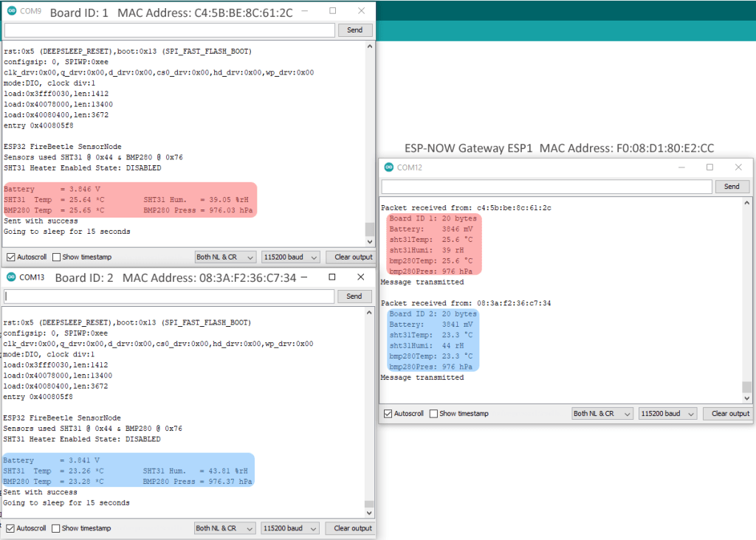Maximize the COM12 serial monitor window
Viewport: 756px width, 540px height.
709,167
